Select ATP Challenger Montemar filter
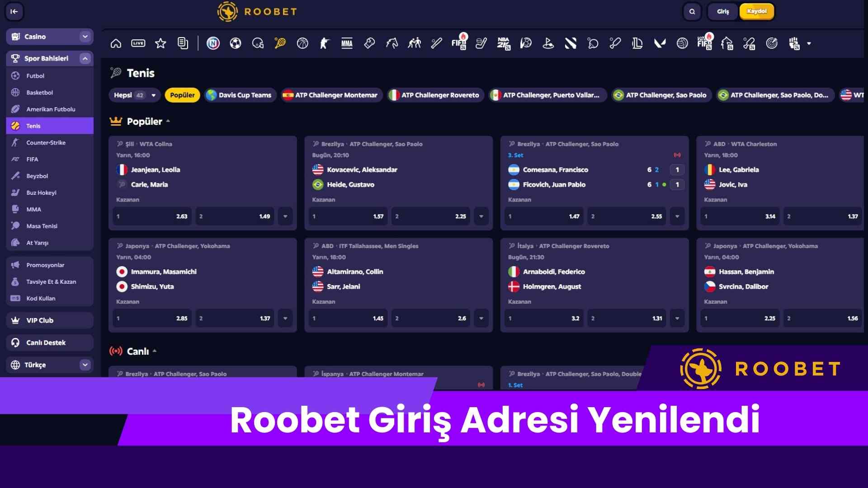The height and width of the screenshot is (488, 868). coord(331,95)
